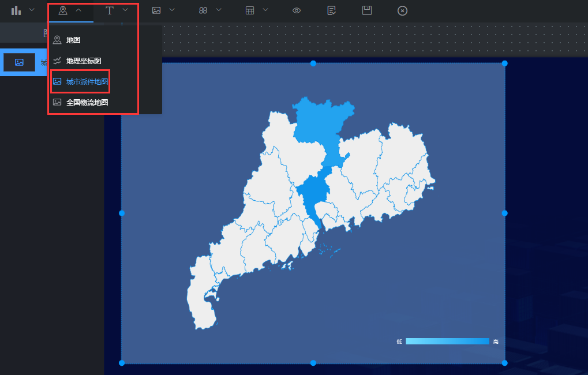This screenshot has height=375, width=588.
Task: Expand the image component dropdown arrow
Action: click(172, 10)
